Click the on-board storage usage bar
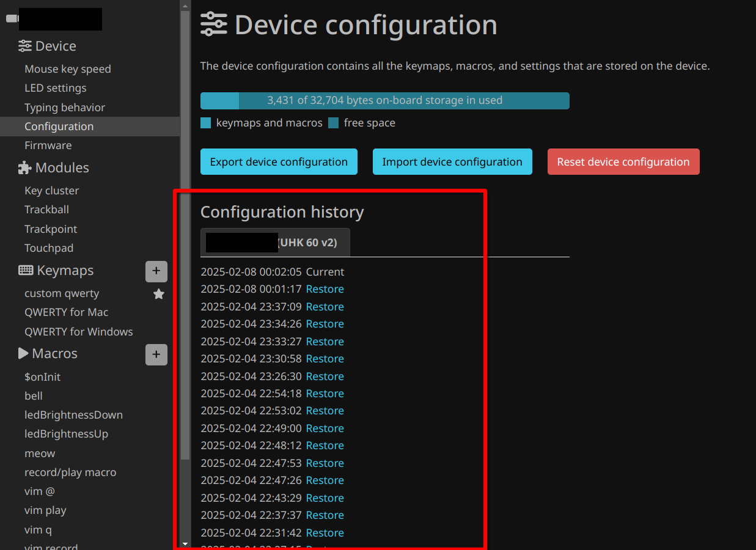This screenshot has width=756, height=550. (384, 101)
